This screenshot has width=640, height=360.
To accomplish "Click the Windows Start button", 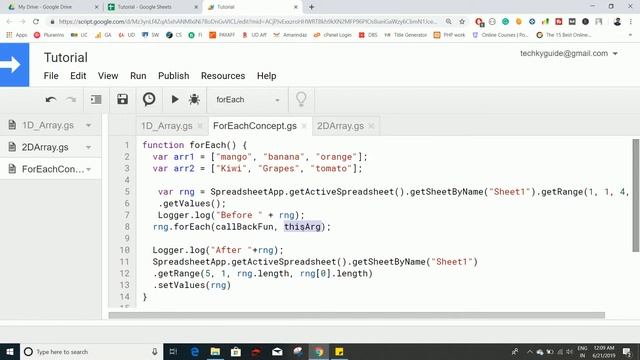I will (10, 352).
